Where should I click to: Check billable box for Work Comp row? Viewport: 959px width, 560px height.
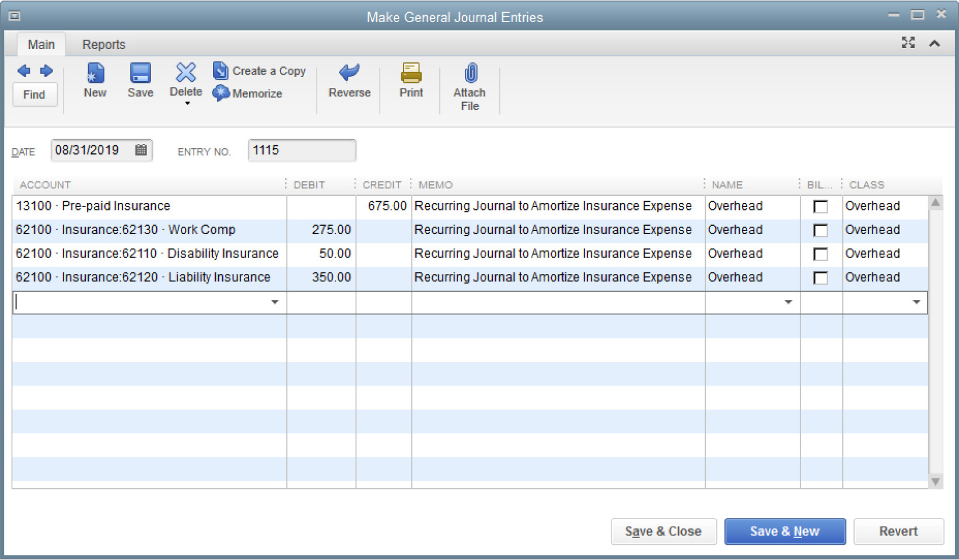(821, 230)
